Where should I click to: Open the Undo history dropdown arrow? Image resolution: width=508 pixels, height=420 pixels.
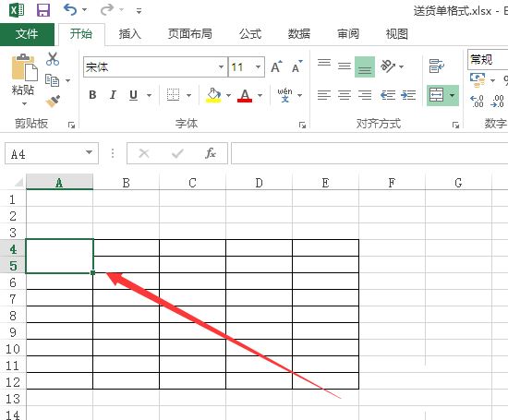pyautogui.click(x=85, y=10)
